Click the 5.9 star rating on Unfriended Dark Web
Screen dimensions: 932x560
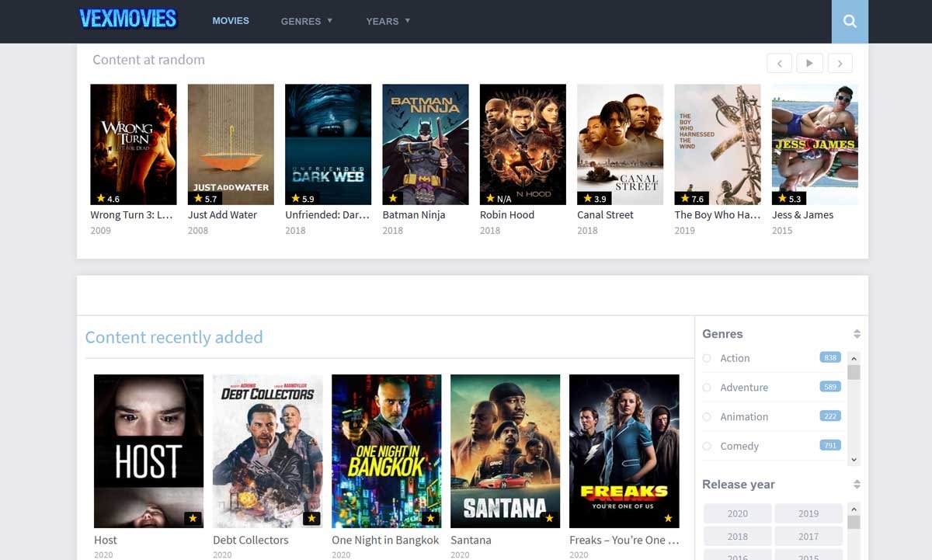pyautogui.click(x=303, y=199)
